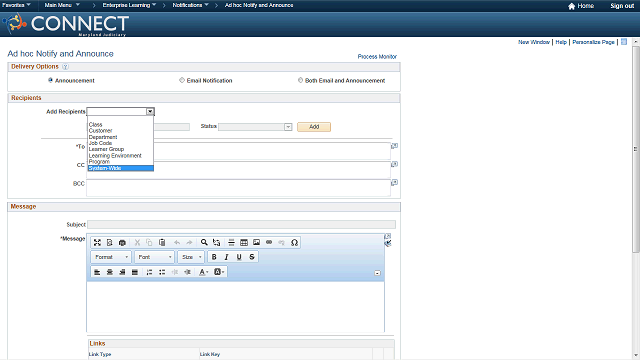Open lookup icon beside CC field

394,164
